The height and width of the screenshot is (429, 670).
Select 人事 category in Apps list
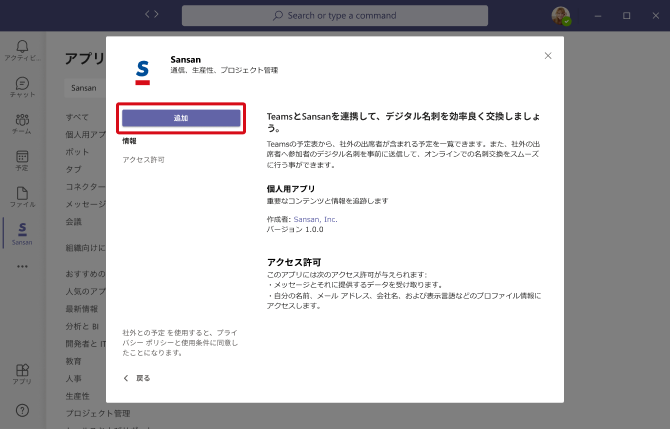[x=73, y=379]
